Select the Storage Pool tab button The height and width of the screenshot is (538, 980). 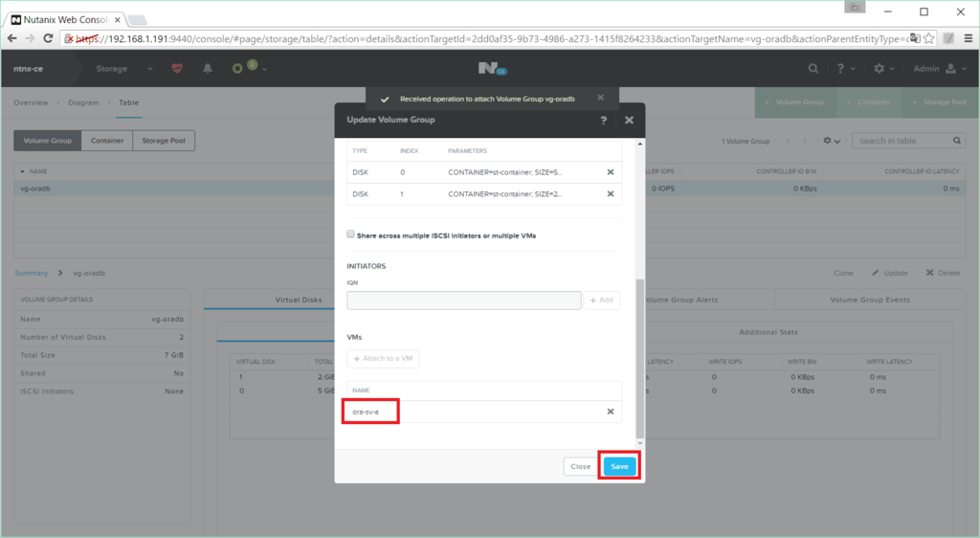pos(164,141)
